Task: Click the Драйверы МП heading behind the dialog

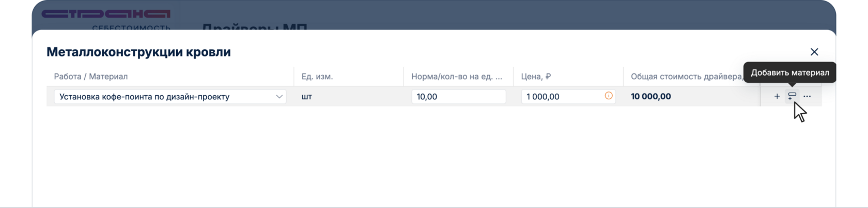Action: point(254,26)
